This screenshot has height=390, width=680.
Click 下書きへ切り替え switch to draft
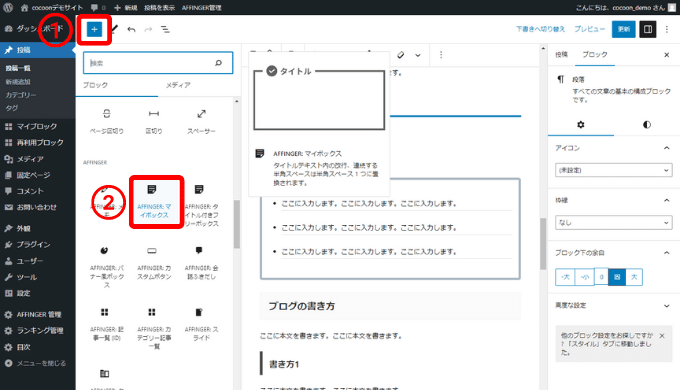tap(540, 29)
